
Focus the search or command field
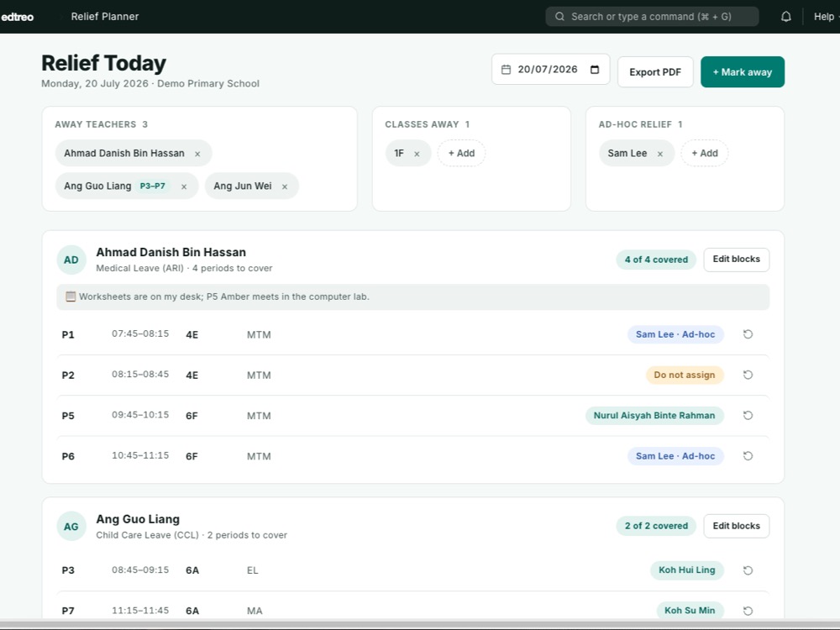pyautogui.click(x=652, y=17)
